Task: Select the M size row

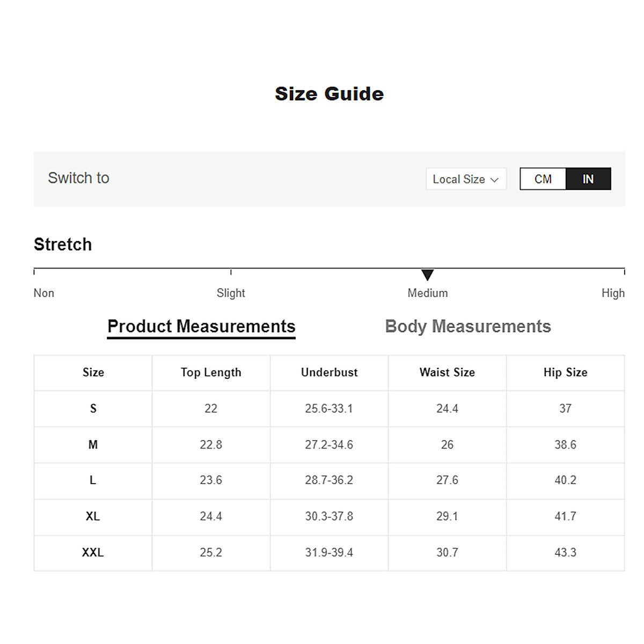Action: (x=93, y=444)
